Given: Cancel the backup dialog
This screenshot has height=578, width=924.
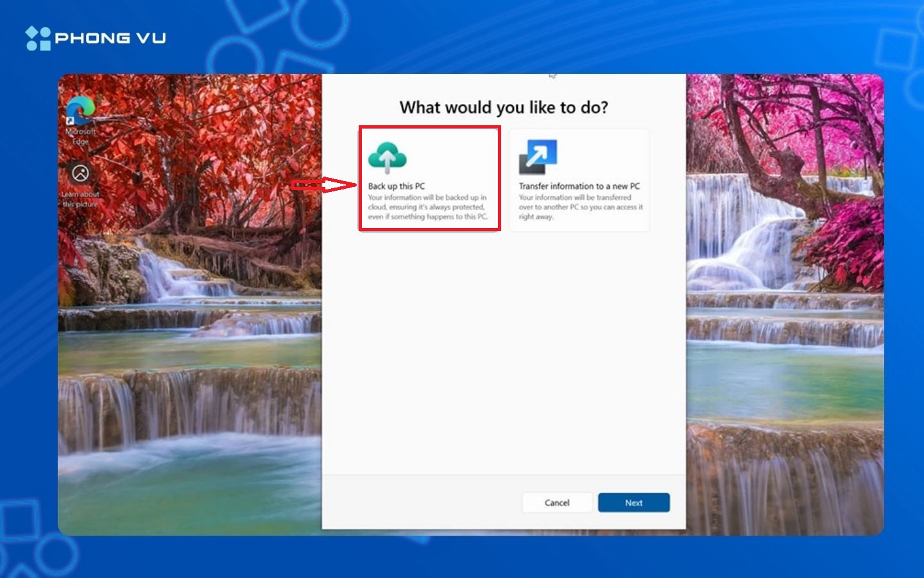Looking at the screenshot, I should (557, 503).
